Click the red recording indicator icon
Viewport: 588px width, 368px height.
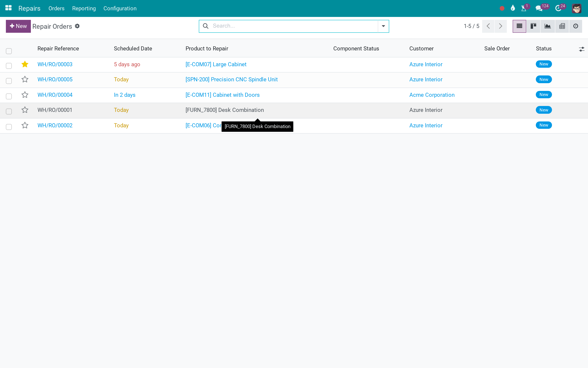point(502,8)
